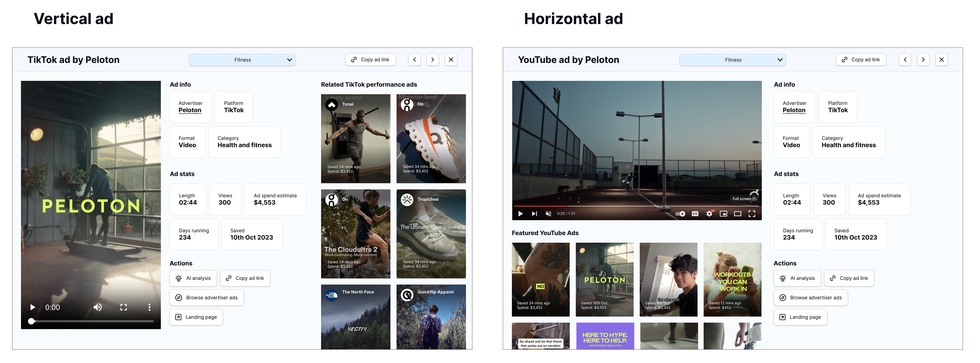This screenshot has height=363, width=980.
Task: Open featured PELOTON ad saved 10th Oct
Action: click(x=605, y=279)
